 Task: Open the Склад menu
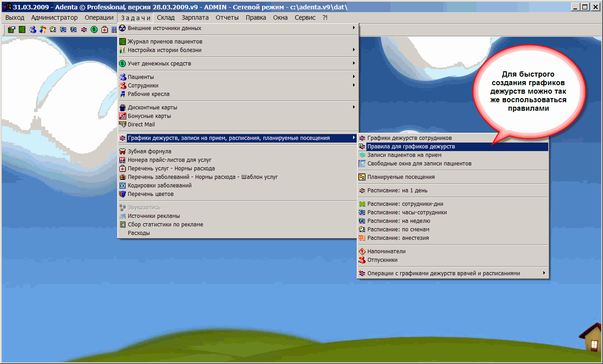pos(166,17)
